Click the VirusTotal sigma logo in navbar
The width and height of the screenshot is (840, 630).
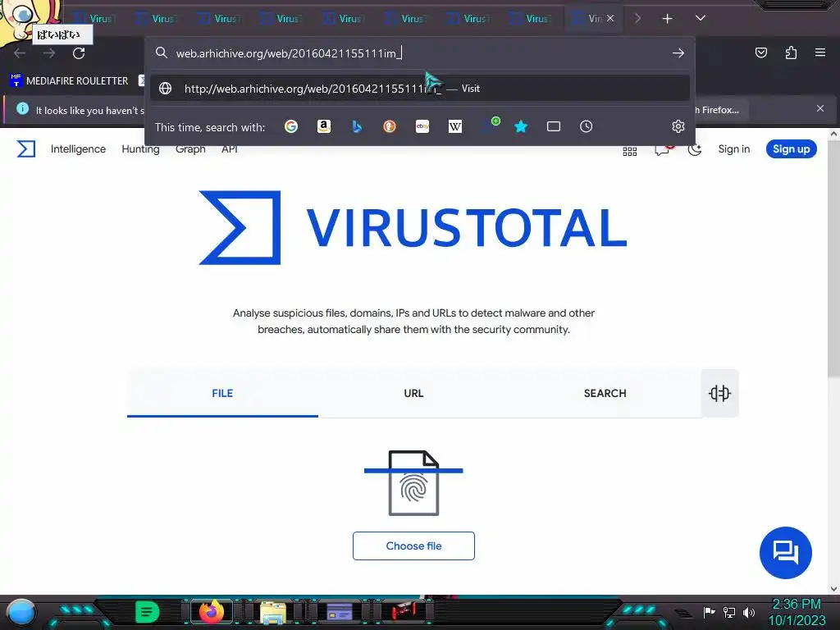coord(25,149)
